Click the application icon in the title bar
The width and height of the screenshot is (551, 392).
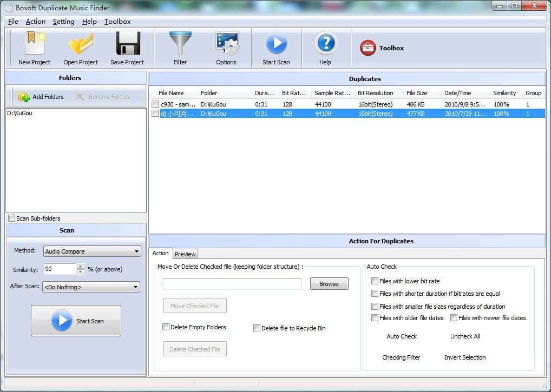[x=10, y=8]
